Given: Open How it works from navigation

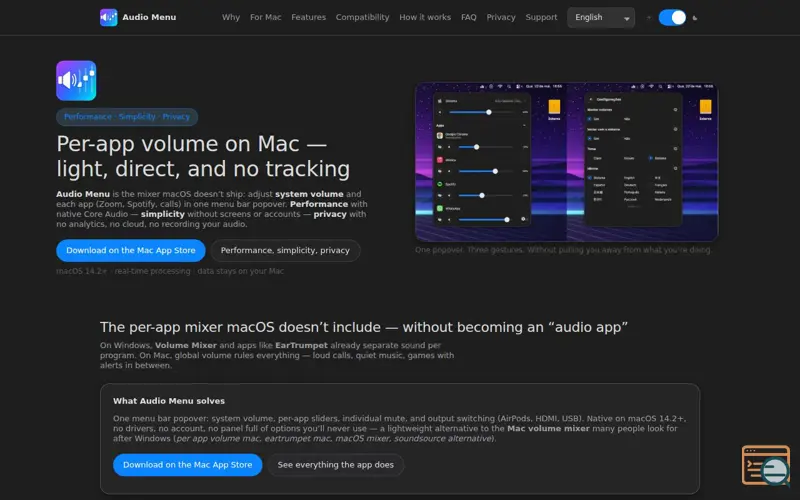Looking at the screenshot, I should click(425, 17).
